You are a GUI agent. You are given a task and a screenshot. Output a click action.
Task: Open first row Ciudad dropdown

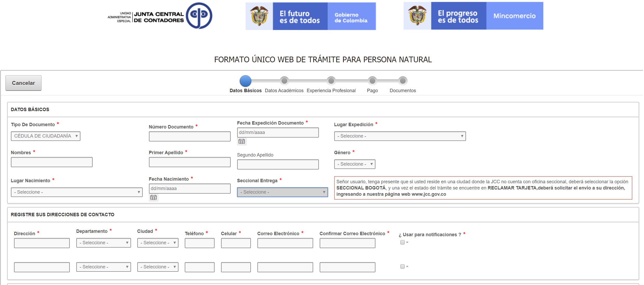158,243
